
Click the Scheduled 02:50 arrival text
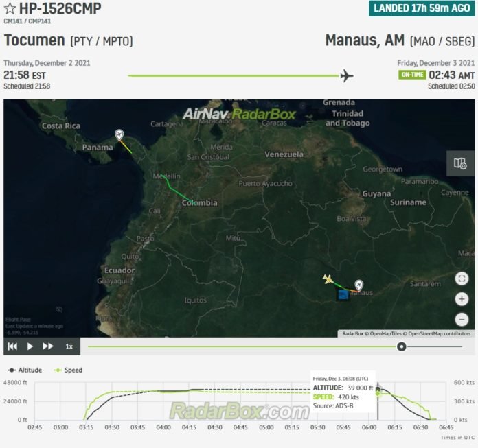451,86
